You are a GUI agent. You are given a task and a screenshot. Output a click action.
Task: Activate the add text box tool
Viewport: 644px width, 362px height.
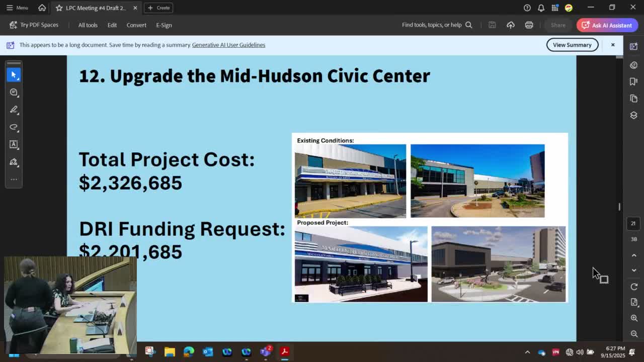click(x=14, y=144)
